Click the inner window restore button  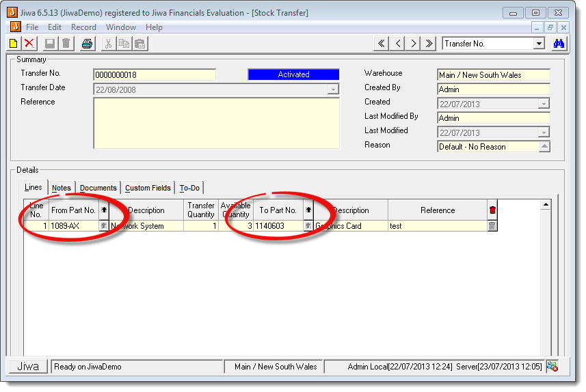coord(550,27)
